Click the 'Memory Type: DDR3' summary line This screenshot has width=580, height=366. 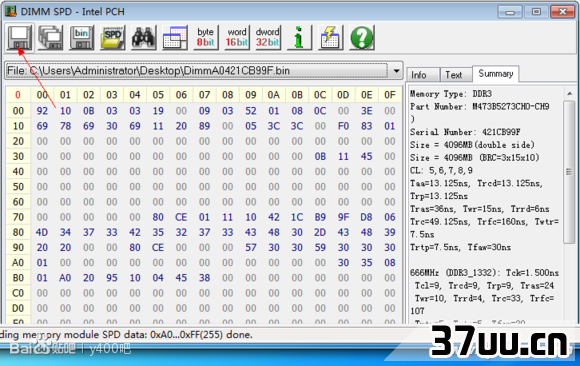pyautogui.click(x=451, y=94)
